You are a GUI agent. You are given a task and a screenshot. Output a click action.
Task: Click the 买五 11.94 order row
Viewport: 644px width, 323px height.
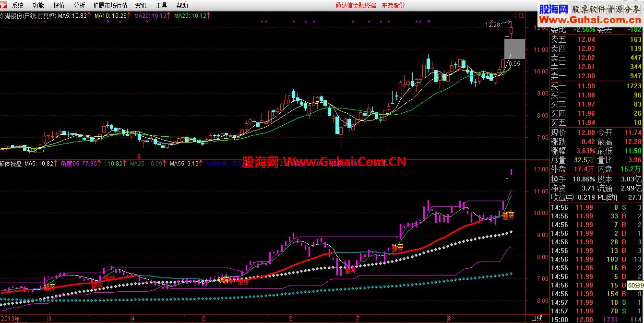pyautogui.click(x=596, y=122)
